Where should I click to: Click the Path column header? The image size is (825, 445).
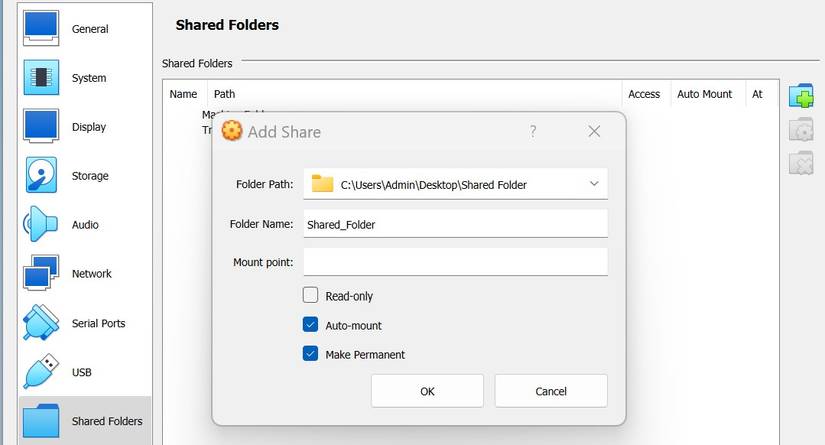(x=224, y=94)
